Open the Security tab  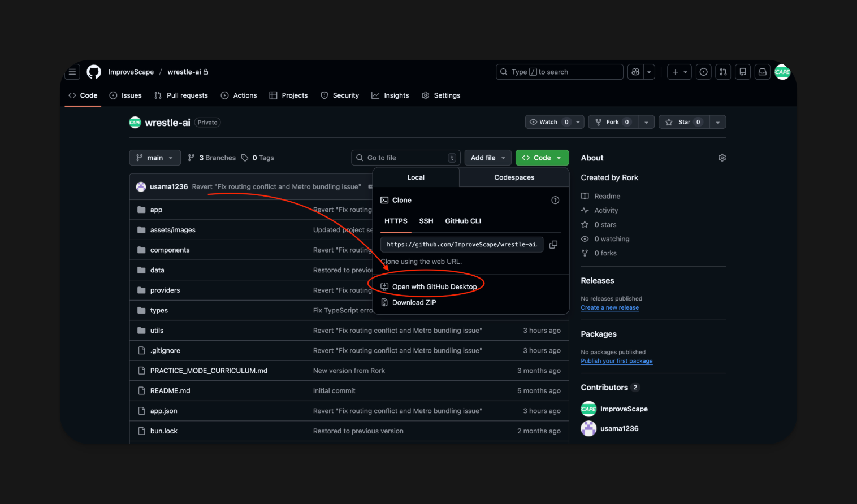tap(340, 95)
